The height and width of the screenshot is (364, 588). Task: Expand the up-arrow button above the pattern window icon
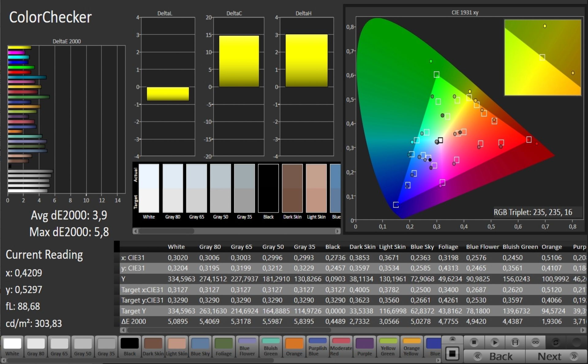452,339
